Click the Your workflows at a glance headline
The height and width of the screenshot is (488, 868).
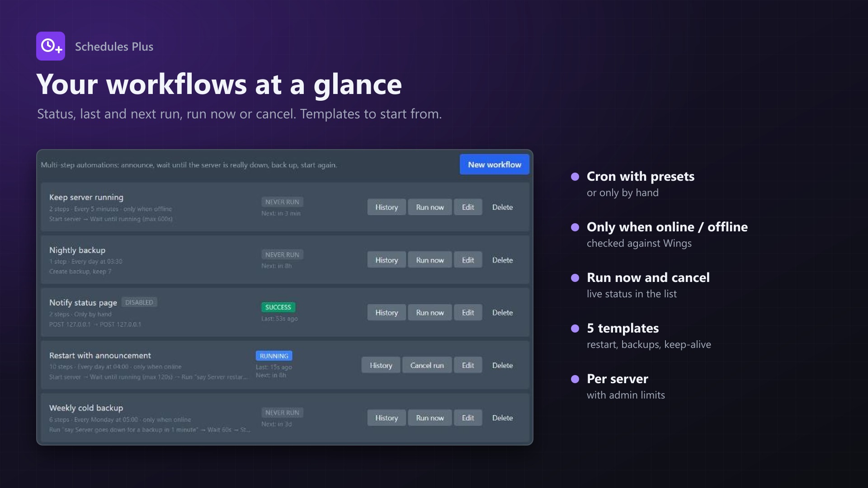click(x=219, y=84)
